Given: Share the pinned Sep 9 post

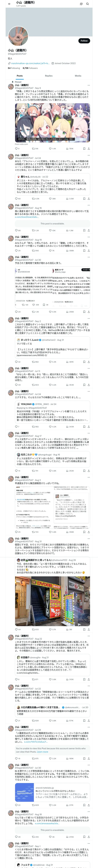Looking at the screenshot, I should pyautogui.click(x=89, y=149).
